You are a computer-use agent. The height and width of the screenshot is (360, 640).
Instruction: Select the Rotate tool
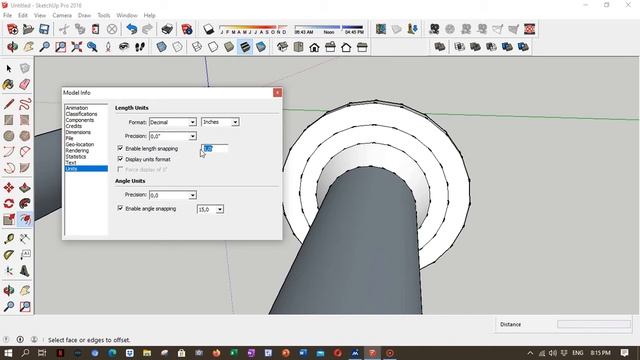pos(9,203)
